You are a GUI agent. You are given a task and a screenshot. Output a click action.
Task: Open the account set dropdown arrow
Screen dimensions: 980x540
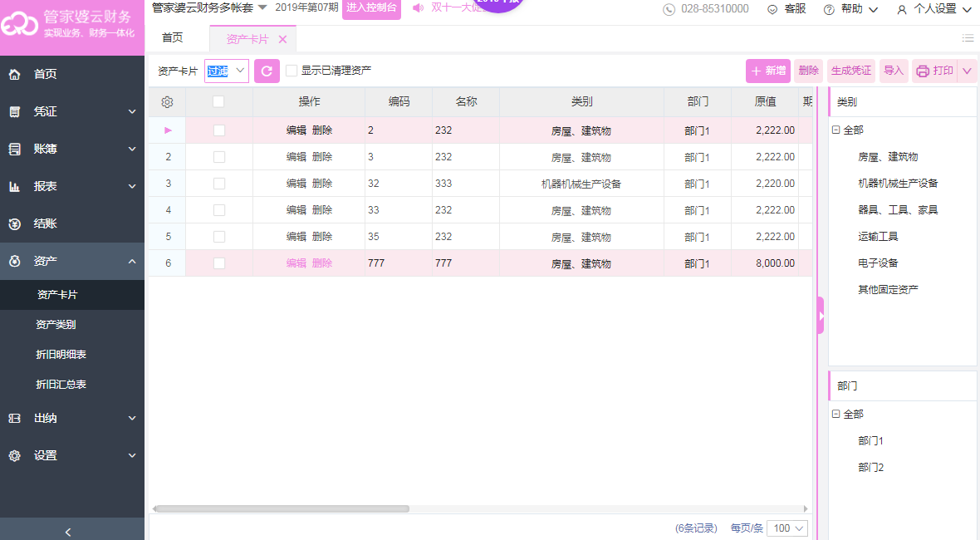click(x=262, y=7)
